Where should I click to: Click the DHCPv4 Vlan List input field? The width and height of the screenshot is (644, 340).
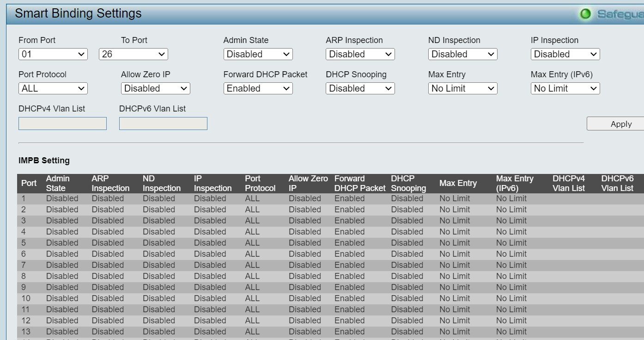[62, 124]
